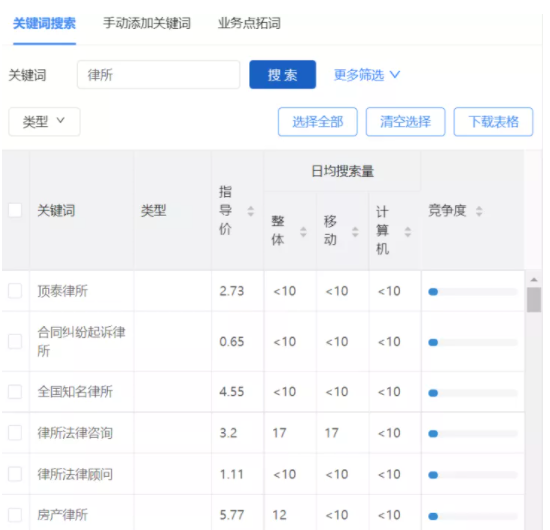550x530 pixels.
Task: Sort by 计算机 search volume arrows
Action: point(408,232)
